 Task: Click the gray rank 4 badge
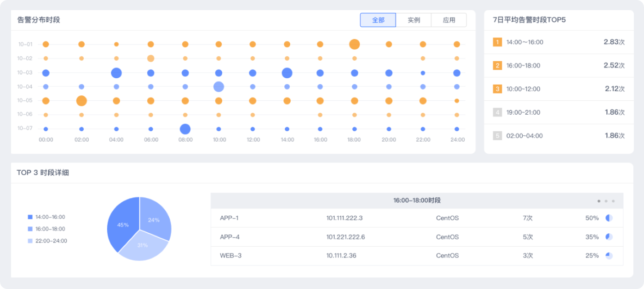(x=497, y=112)
